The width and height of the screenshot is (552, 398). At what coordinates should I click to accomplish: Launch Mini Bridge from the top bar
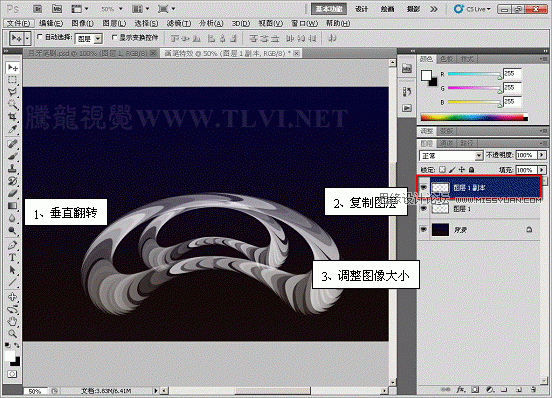[57, 9]
